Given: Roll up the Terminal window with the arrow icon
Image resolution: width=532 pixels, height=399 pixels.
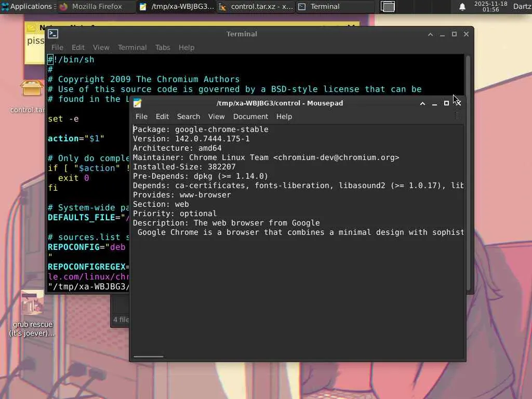Looking at the screenshot, I should (x=430, y=34).
